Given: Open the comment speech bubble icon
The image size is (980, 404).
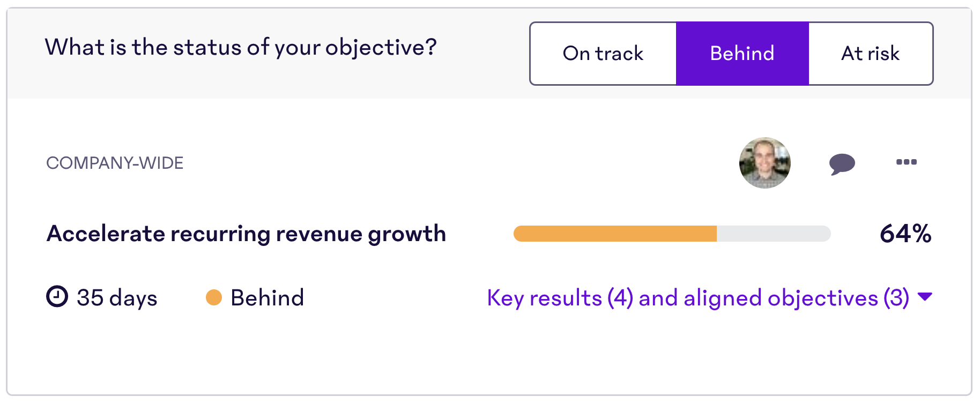Looking at the screenshot, I should [842, 163].
